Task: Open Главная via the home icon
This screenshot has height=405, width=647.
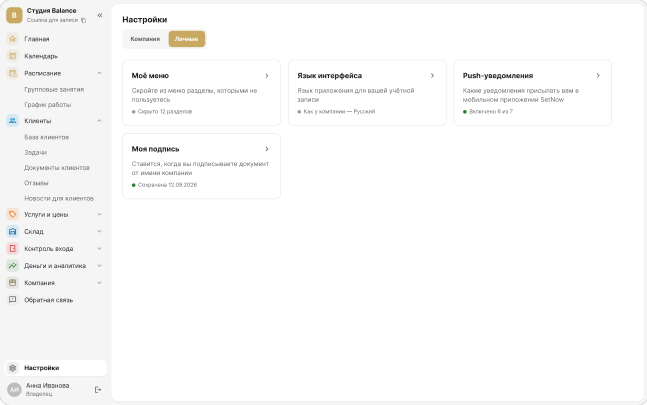Action: pyautogui.click(x=13, y=39)
